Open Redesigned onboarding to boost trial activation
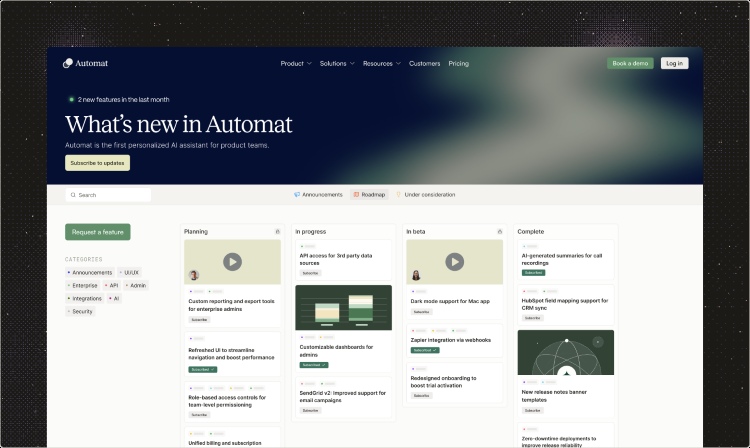 [443, 382]
